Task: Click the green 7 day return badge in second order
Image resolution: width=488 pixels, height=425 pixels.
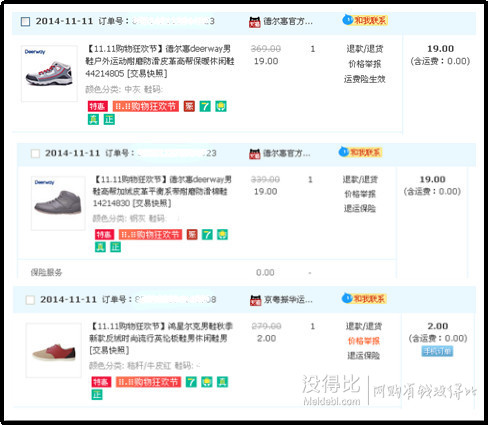Action: pos(207,235)
